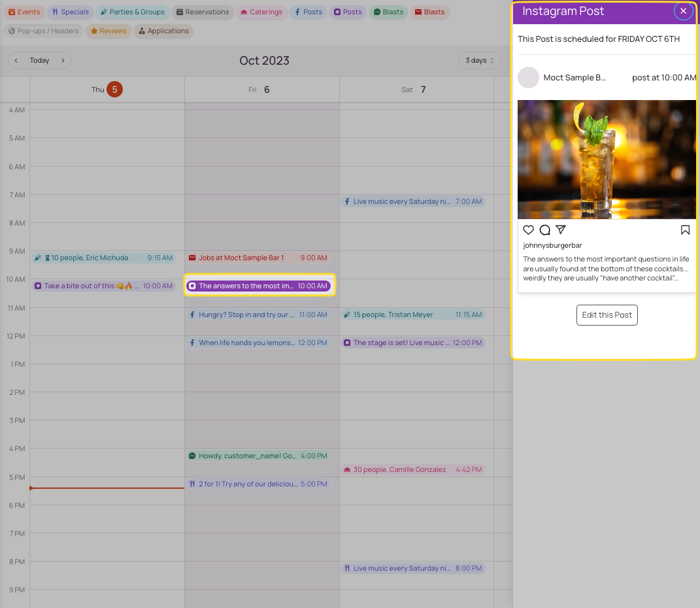700x608 pixels.
Task: Toggle the Parties & Groups filter chip
Action: pyautogui.click(x=133, y=12)
